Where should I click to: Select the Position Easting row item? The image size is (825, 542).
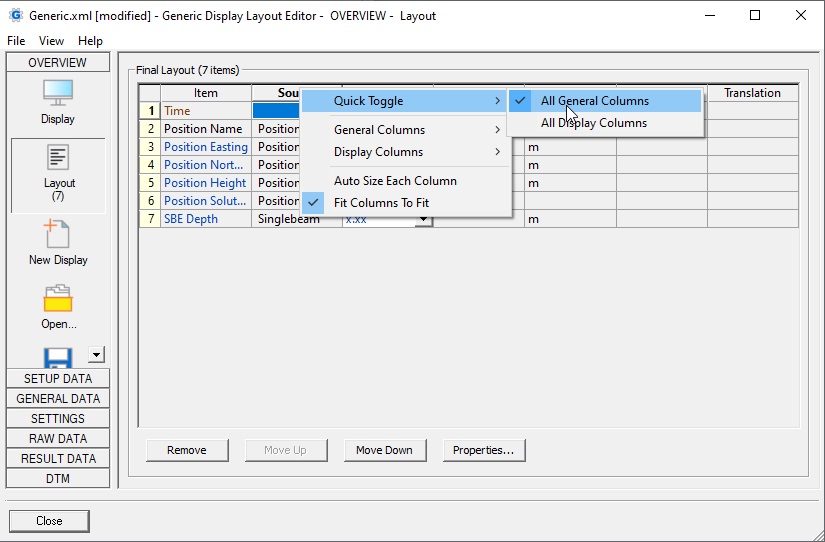point(205,147)
